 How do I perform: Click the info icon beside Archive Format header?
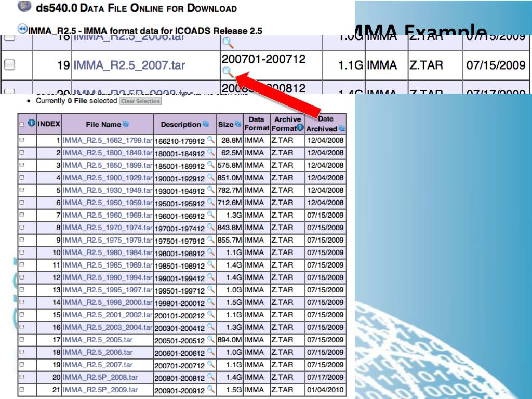pos(300,128)
